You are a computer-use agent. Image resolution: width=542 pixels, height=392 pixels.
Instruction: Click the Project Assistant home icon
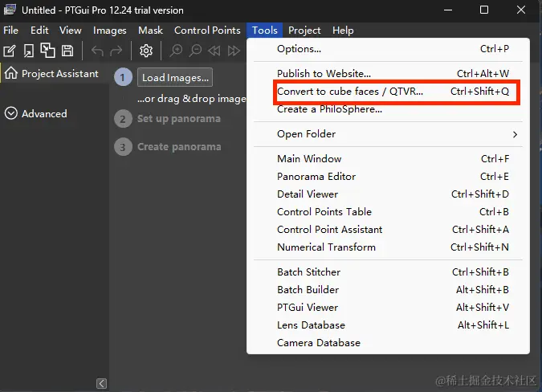(x=11, y=73)
